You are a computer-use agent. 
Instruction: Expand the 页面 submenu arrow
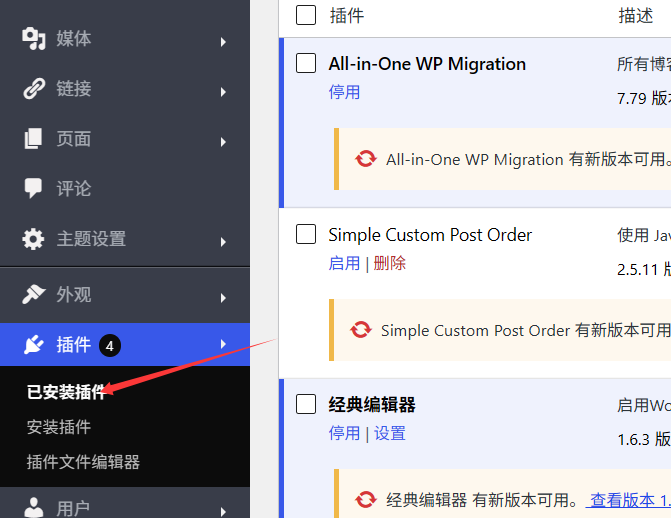[223, 142]
